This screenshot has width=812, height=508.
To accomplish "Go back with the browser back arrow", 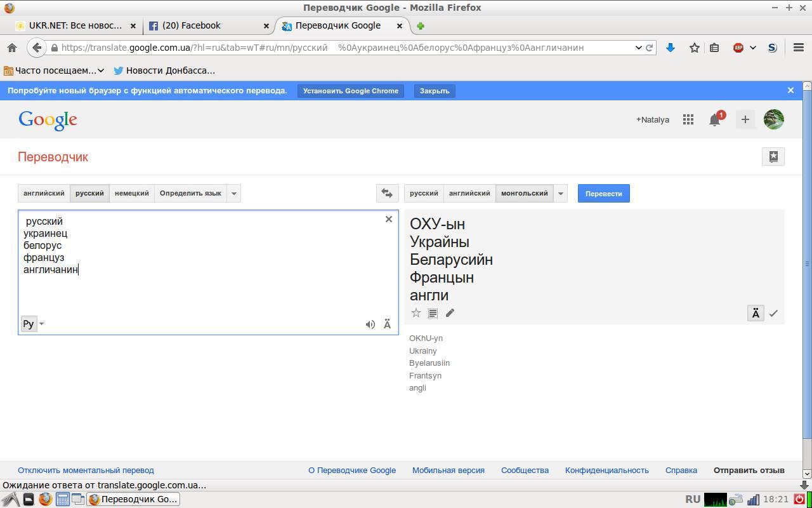I will (x=37, y=48).
